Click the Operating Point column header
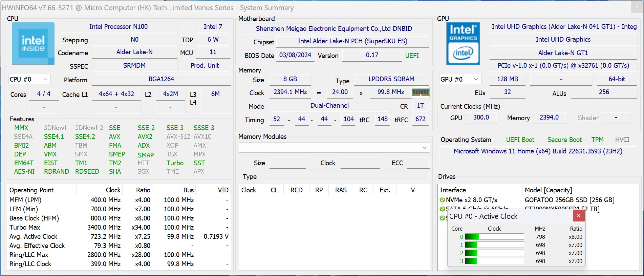 (42, 190)
